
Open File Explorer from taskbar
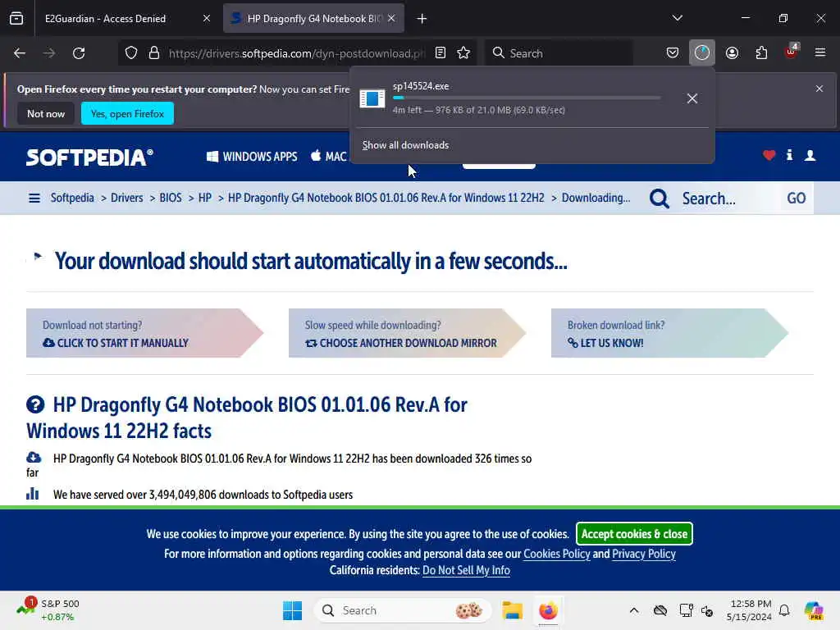click(512, 610)
